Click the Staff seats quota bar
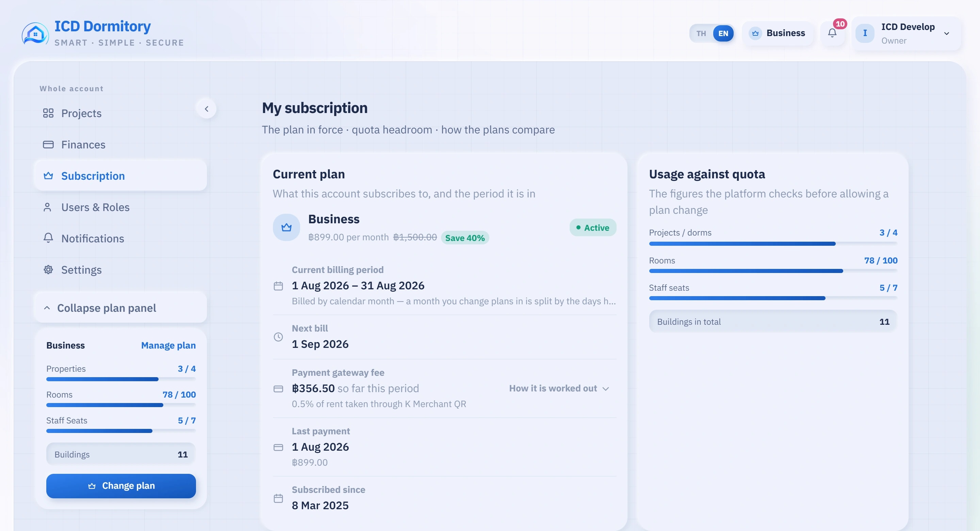 [x=773, y=298]
